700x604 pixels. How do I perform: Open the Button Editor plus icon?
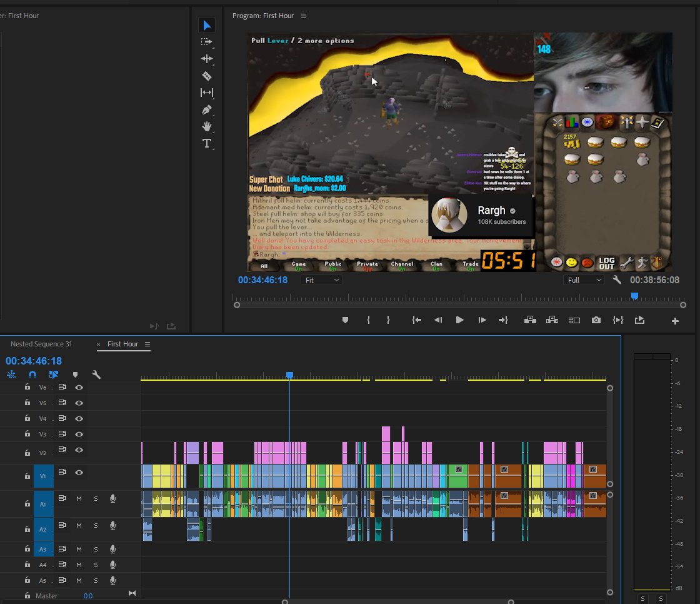(675, 321)
